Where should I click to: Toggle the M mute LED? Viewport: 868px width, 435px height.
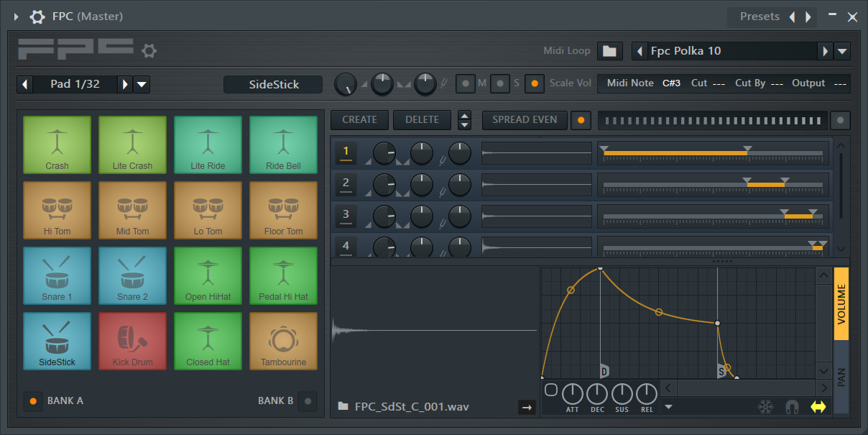coord(465,83)
